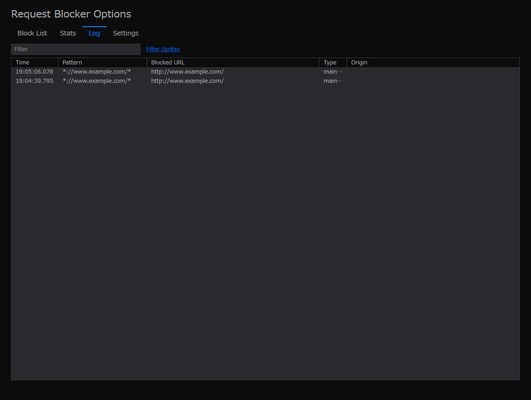Switch to the Block List tab
This screenshot has height=400, width=531.
[x=32, y=33]
